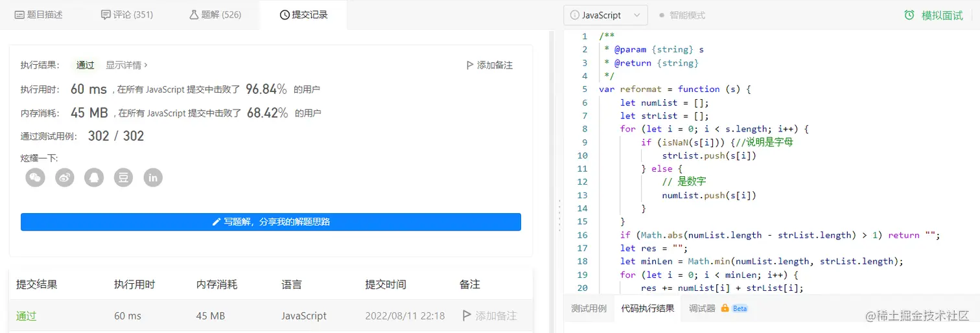Click the 模拟面试 alarm clock icon
The image size is (980, 333).
coord(910,15)
